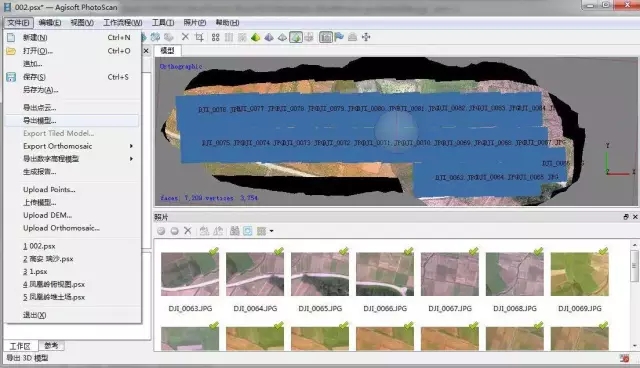The height and width of the screenshot is (368, 640).
Task: Click the region display icon beside flag
Action: 352,37
